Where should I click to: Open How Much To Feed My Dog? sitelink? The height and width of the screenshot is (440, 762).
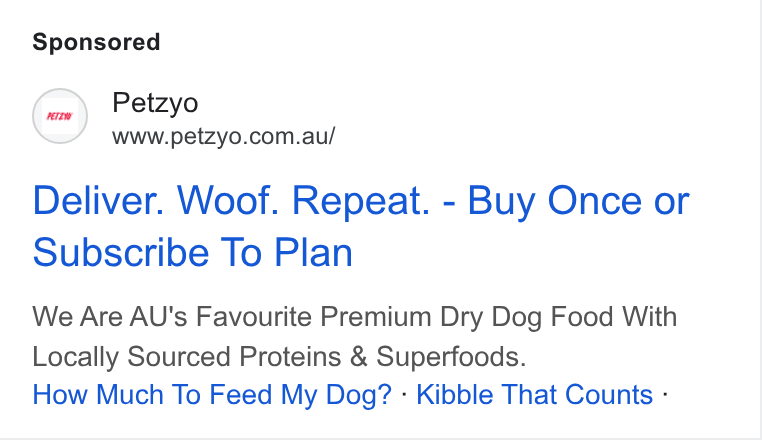[212, 394]
